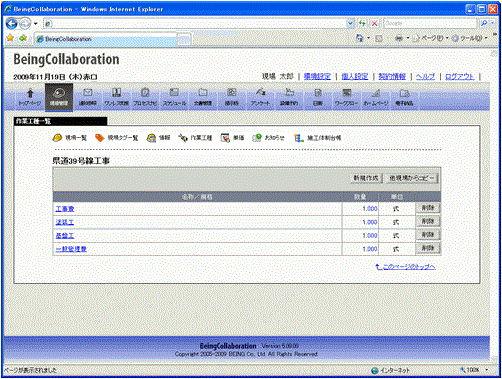Click the ログアウト link
502x379 pixels.
pyautogui.click(x=460, y=76)
